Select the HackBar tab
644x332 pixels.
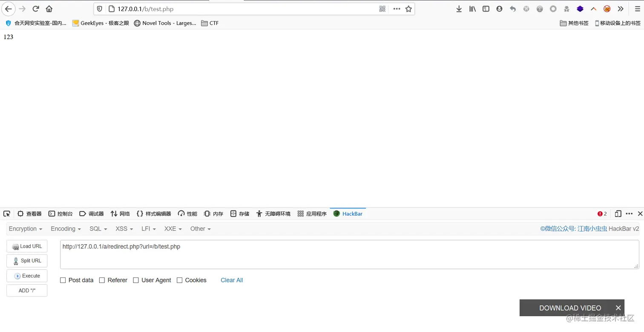pyautogui.click(x=348, y=214)
